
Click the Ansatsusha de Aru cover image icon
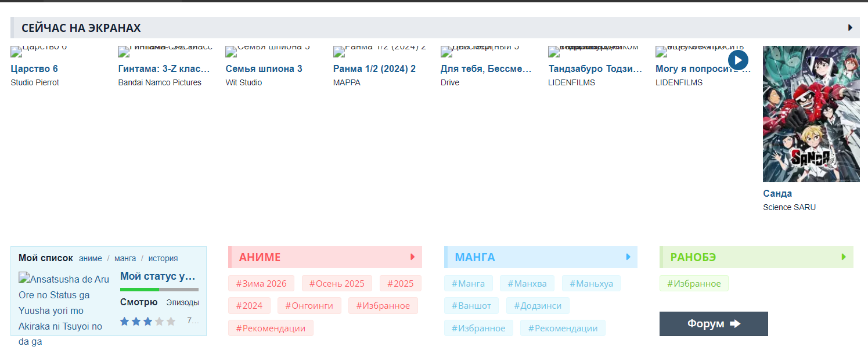point(24,279)
